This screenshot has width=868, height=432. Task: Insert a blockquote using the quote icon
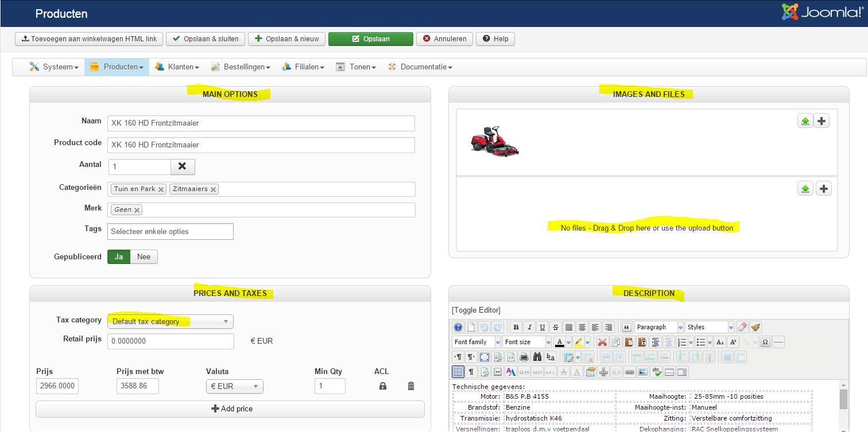tap(626, 327)
